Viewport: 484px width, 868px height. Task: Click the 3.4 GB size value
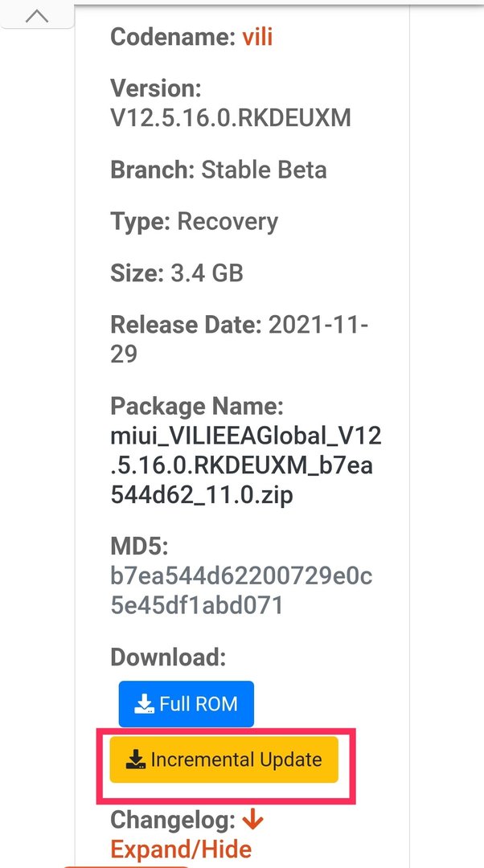207,273
